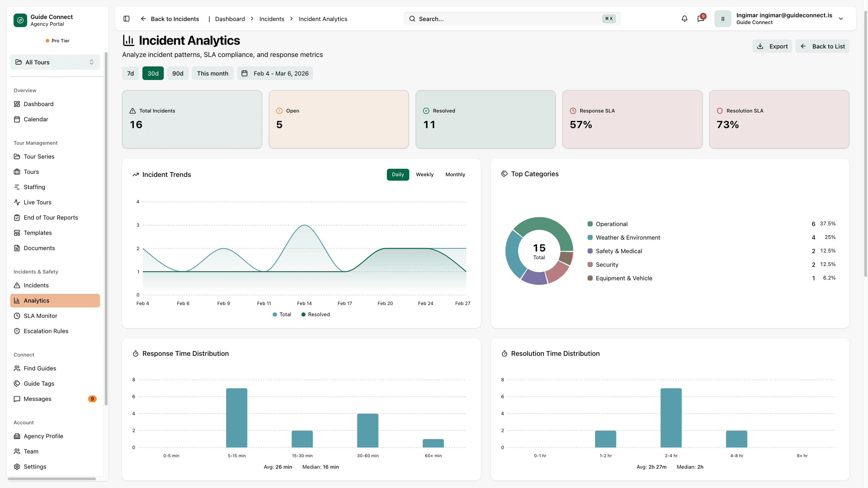Toggle the sidebar collapse icon
The image size is (868, 488).
(126, 19)
